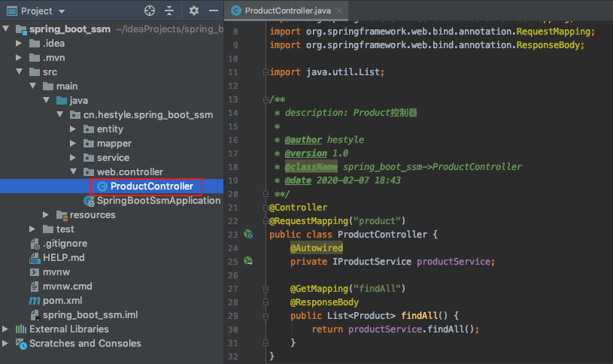This screenshot has width=613, height=364.
Task: Click the @ResponseBody annotation on line 28
Action: click(324, 302)
